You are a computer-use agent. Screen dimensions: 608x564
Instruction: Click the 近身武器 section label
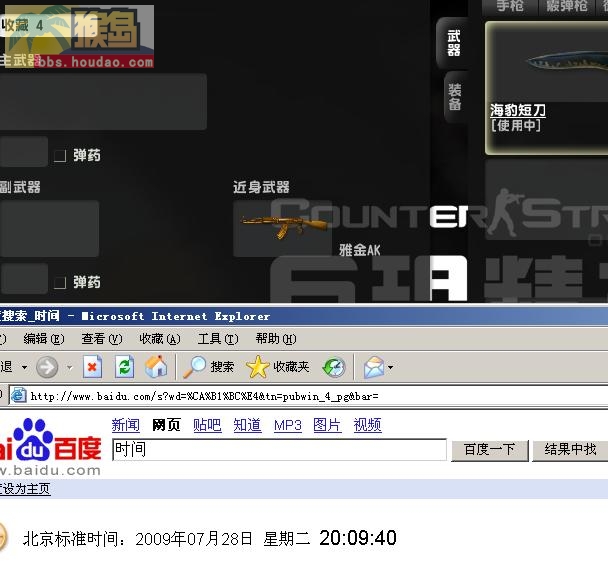click(261, 187)
